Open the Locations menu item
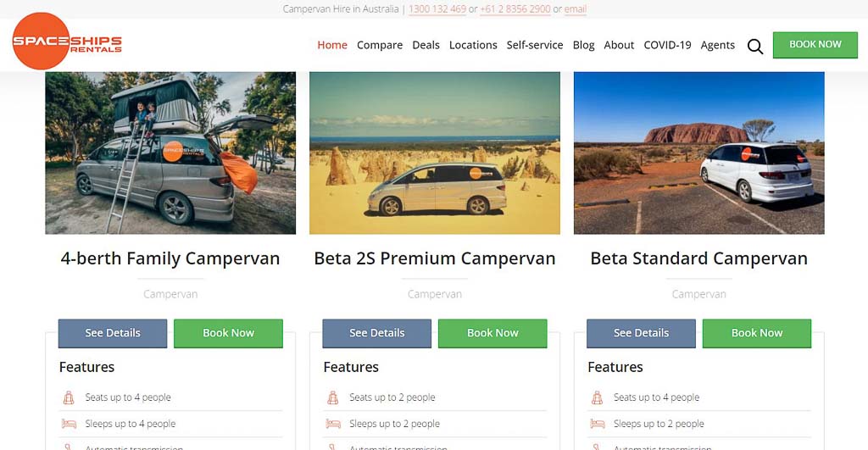Viewport: 868px width, 450px height. 473,45
